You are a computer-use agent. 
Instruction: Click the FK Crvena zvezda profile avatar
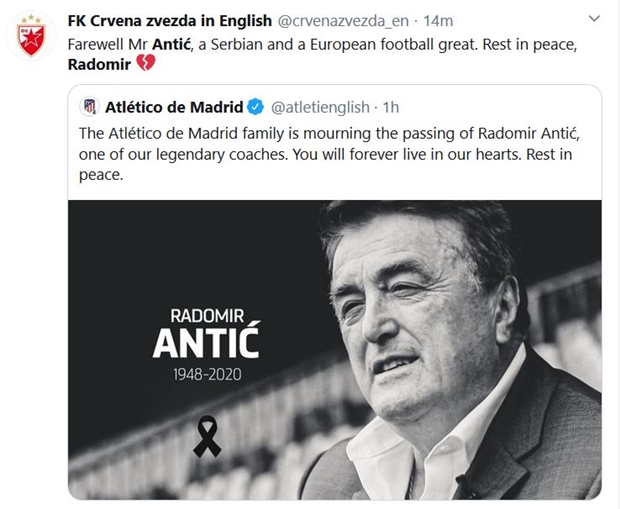(x=32, y=37)
